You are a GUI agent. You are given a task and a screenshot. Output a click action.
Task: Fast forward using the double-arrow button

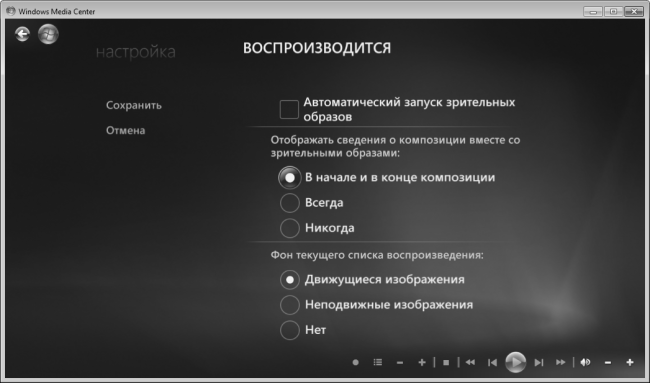(x=560, y=362)
